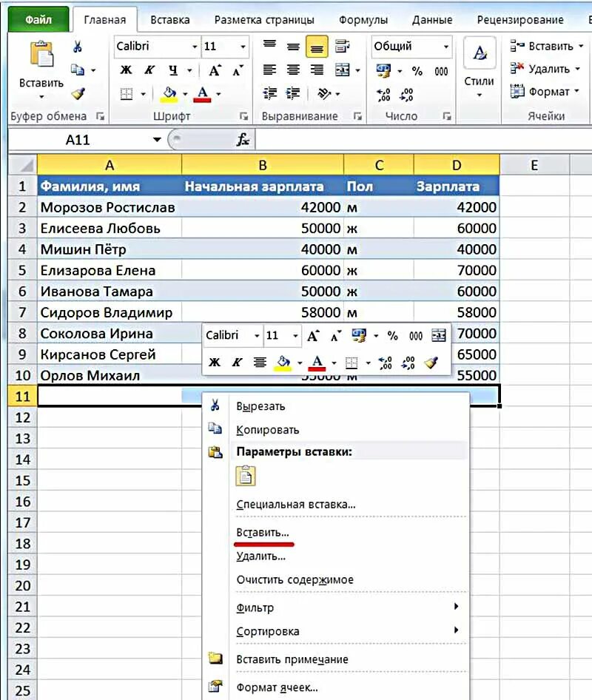The image size is (592, 700).
Task: Click into the formula bar field
Action: [423, 140]
